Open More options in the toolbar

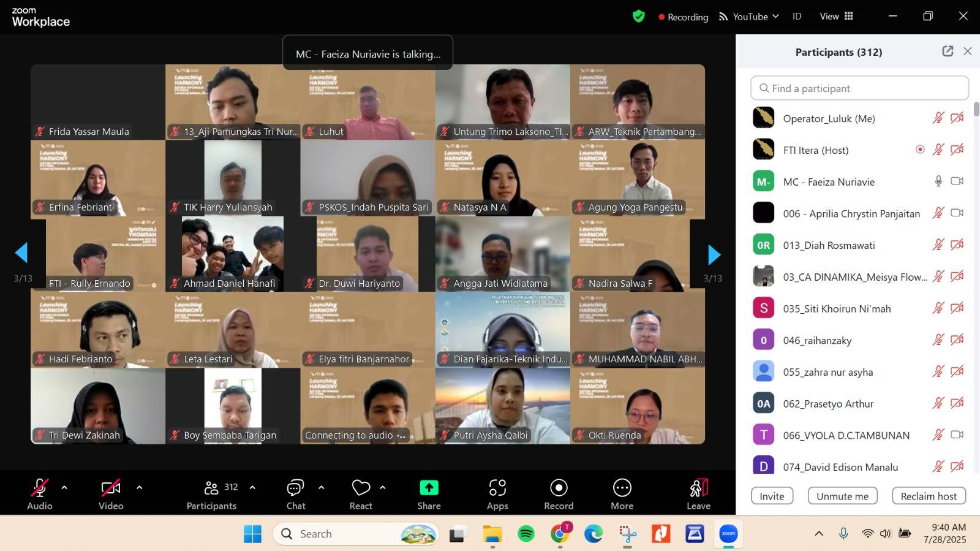pos(622,488)
